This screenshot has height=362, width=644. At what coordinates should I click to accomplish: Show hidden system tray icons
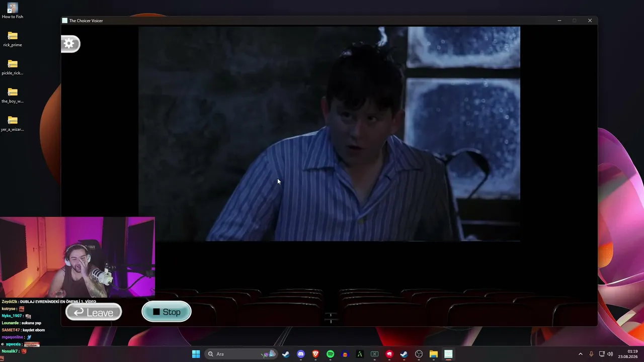pos(580,354)
